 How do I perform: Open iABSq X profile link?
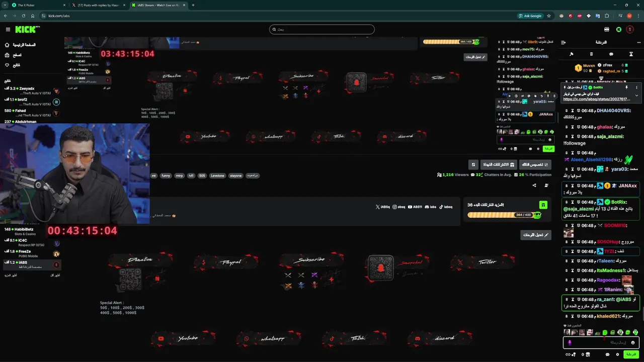[383, 207]
